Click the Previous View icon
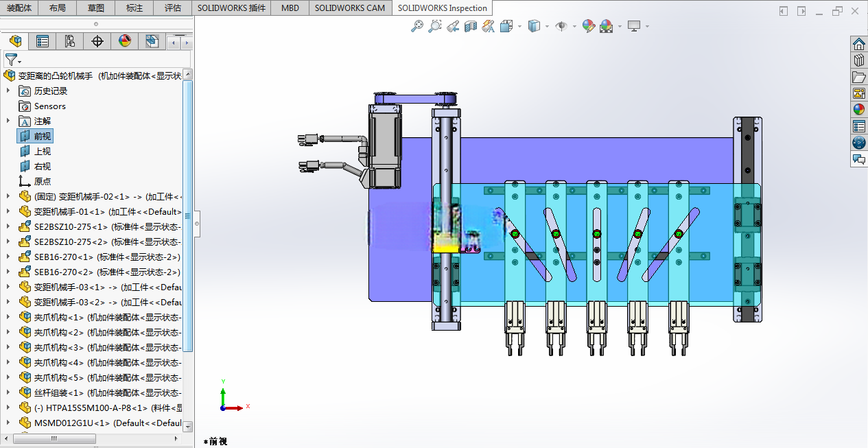868x448 pixels. coord(453,26)
